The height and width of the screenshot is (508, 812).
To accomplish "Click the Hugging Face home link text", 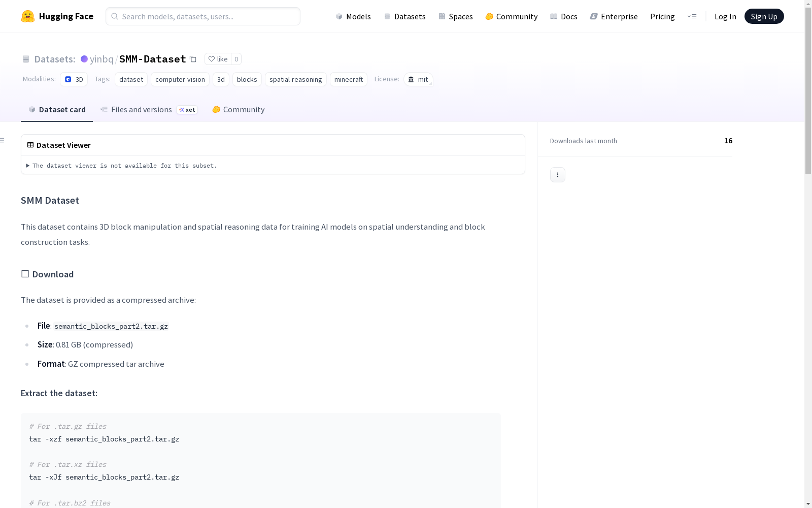I will [x=66, y=16].
